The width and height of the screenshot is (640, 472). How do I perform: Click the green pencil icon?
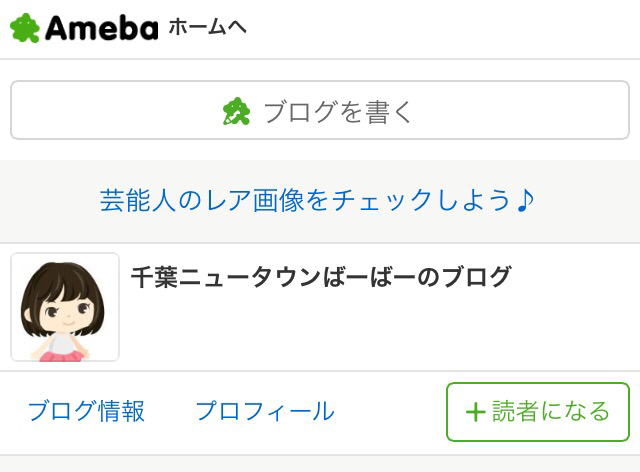[236, 111]
